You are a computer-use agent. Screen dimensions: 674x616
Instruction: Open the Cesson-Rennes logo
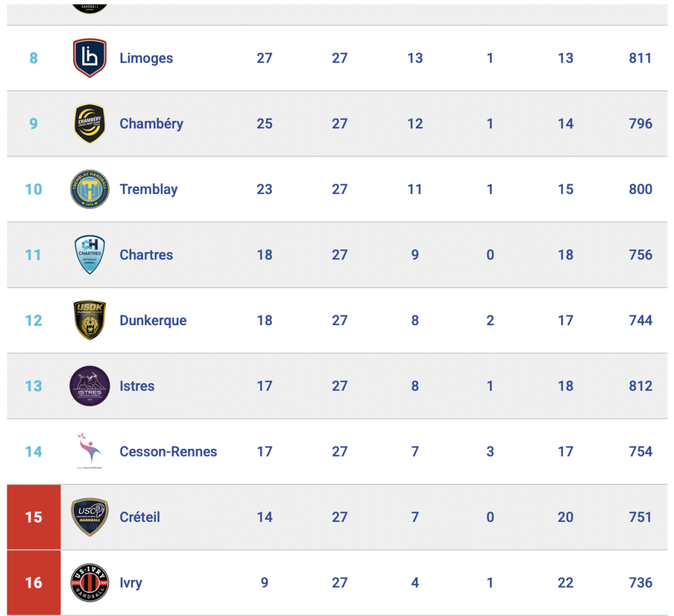[x=90, y=451]
